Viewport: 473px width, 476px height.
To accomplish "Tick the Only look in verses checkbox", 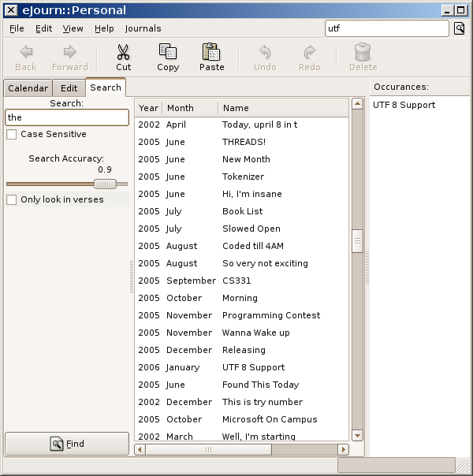I will coord(12,199).
